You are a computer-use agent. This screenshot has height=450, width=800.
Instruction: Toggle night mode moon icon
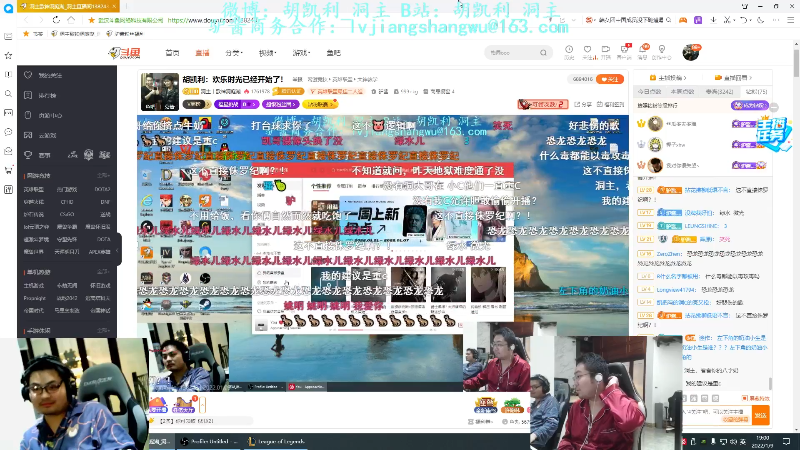pos(760,20)
